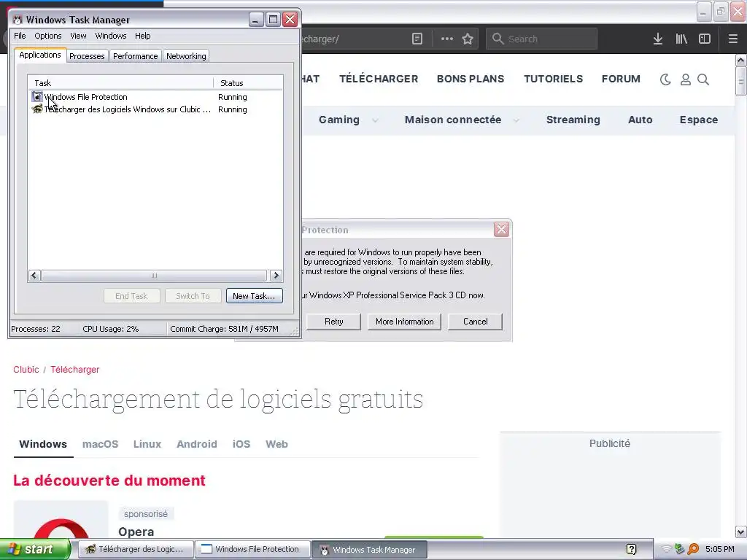Switch to the Task Manager taskbar button
Viewport: 747px width, 560px height.
coord(370,550)
